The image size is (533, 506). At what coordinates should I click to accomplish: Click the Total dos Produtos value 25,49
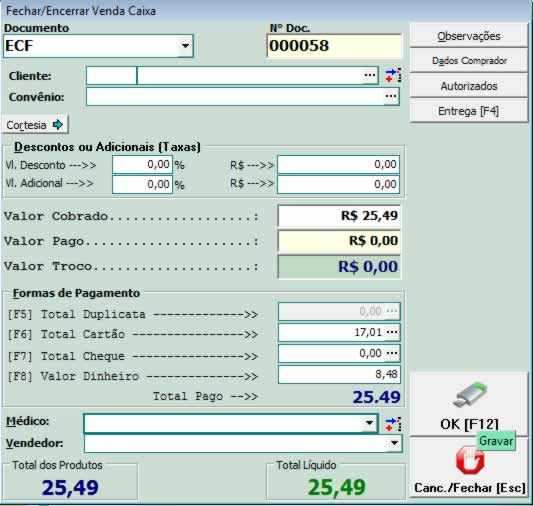pos(70,488)
